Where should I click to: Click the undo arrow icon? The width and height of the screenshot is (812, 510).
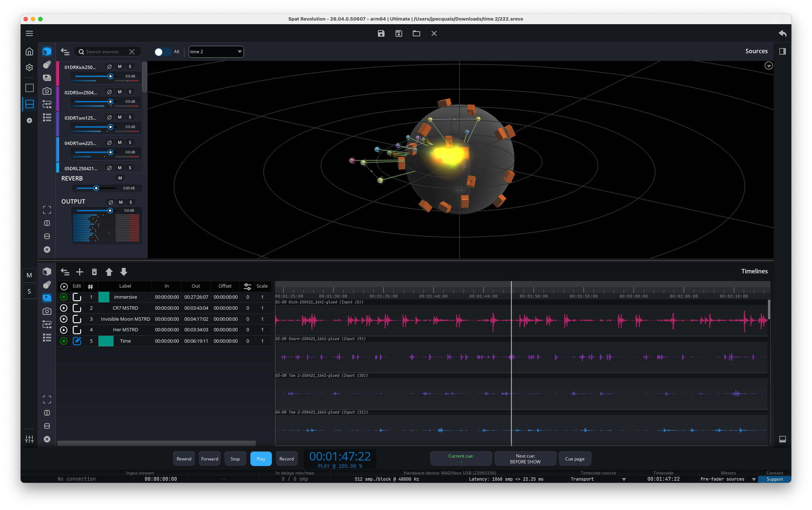[x=782, y=33]
